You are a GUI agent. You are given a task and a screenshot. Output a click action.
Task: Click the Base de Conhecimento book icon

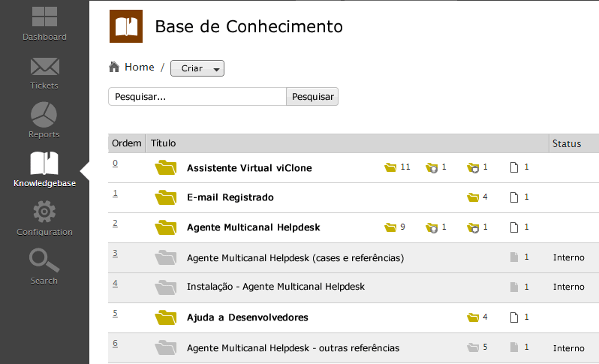(x=125, y=27)
